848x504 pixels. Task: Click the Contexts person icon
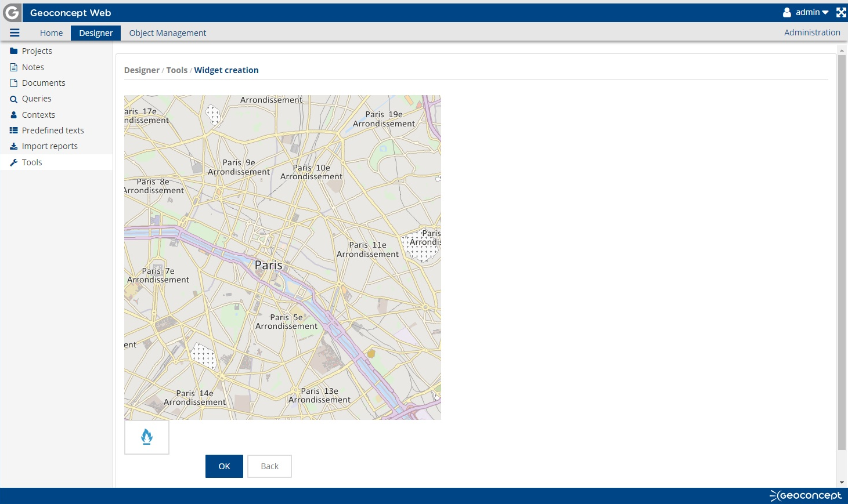[14, 115]
